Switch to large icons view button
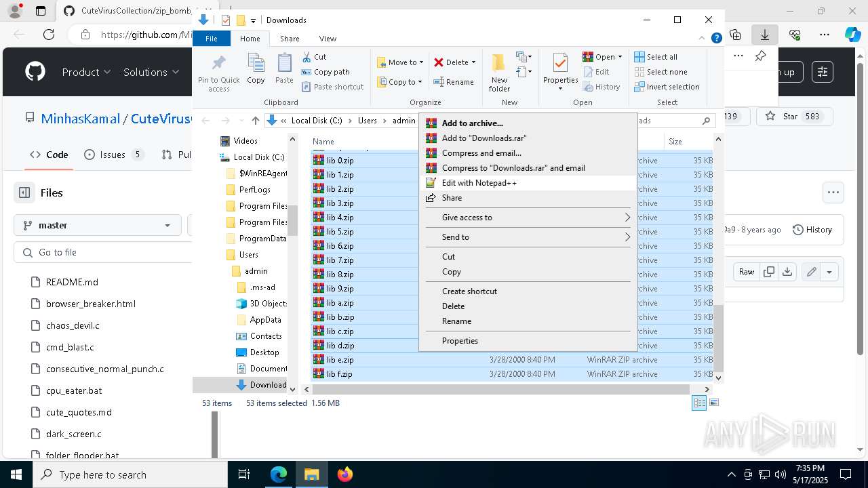This screenshot has height=488, width=868. click(x=713, y=403)
